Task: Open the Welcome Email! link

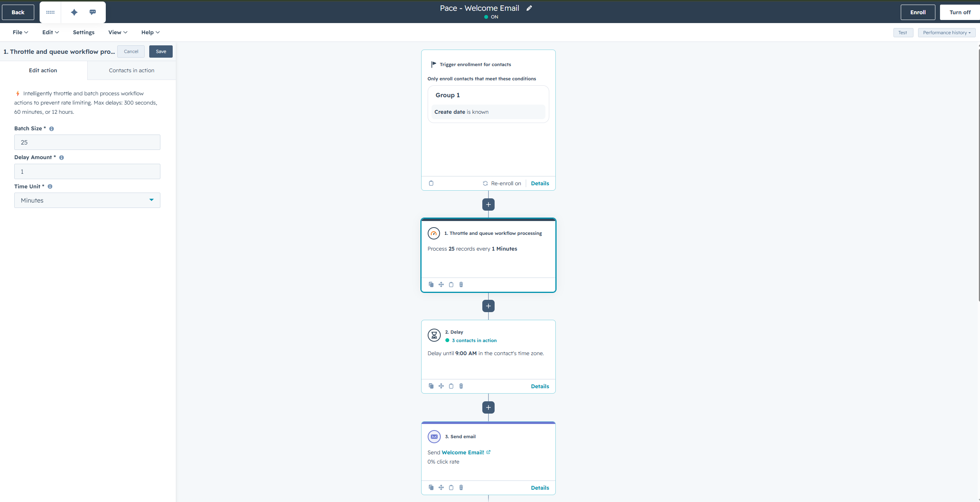Action: (x=463, y=452)
